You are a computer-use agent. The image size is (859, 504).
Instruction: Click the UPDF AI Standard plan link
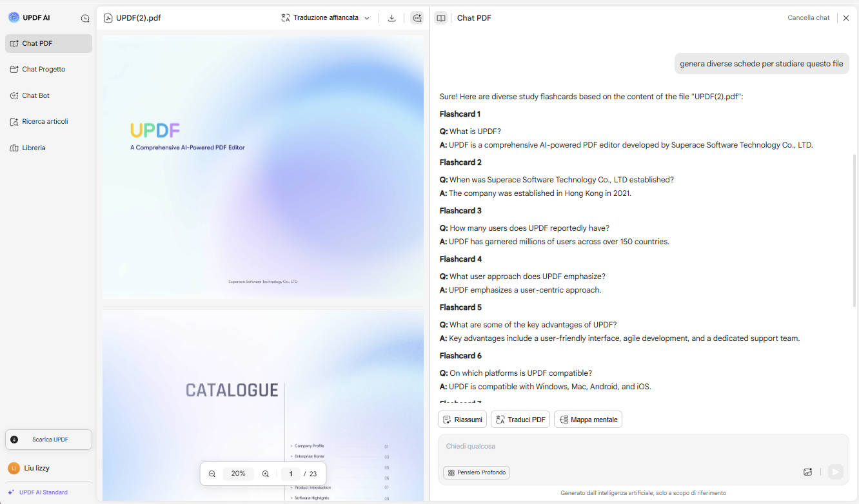pyautogui.click(x=37, y=492)
